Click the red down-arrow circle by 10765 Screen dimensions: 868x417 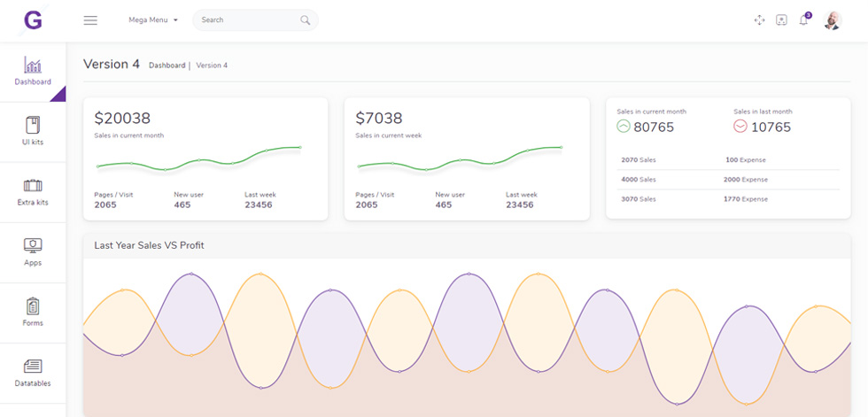[740, 127]
